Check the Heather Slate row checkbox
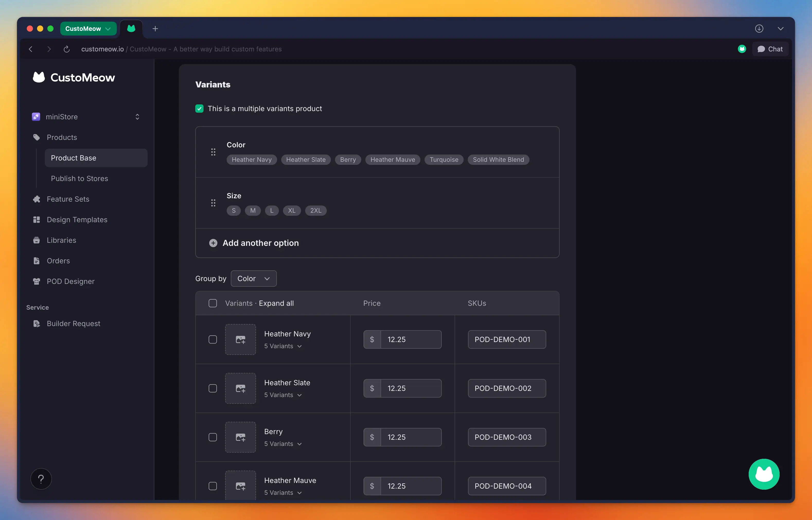The height and width of the screenshot is (520, 812). point(213,388)
